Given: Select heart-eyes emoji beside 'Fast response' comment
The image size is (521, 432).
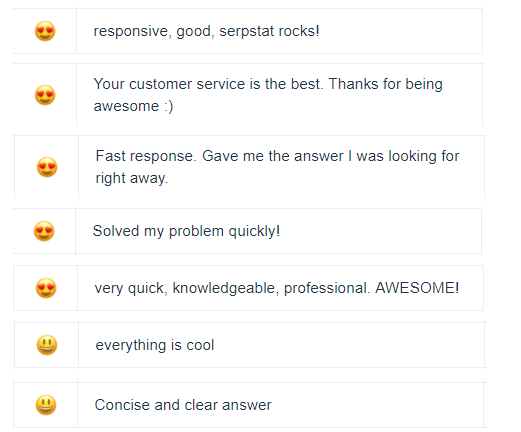Looking at the screenshot, I should (47, 167).
